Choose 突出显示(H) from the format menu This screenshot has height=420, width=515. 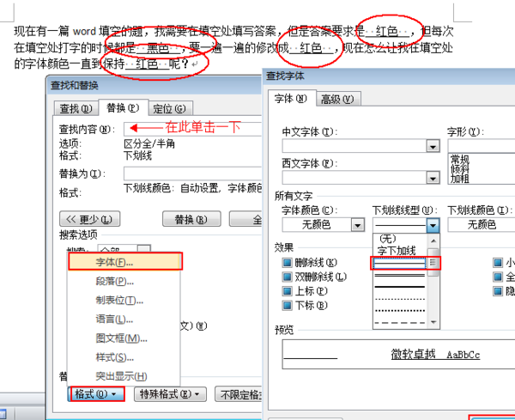124,376
